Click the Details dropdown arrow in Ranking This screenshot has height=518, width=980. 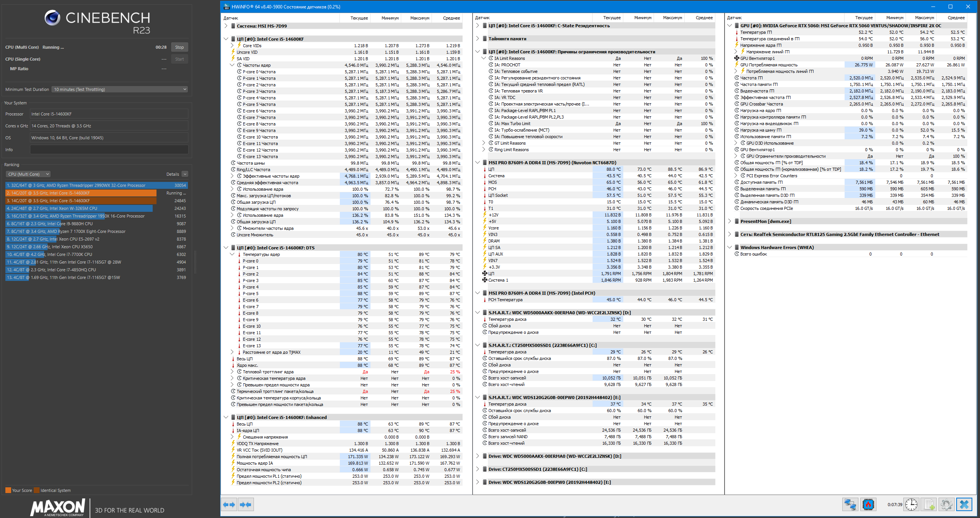pyautogui.click(x=185, y=174)
